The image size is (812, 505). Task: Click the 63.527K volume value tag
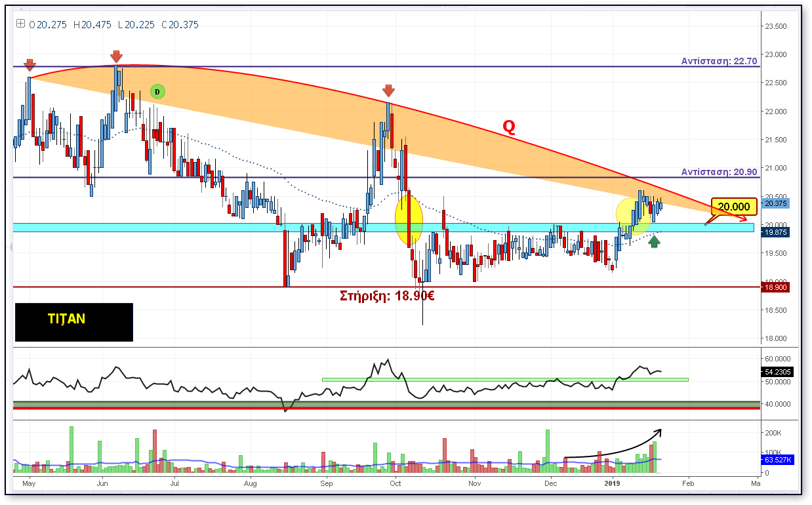[x=777, y=461]
